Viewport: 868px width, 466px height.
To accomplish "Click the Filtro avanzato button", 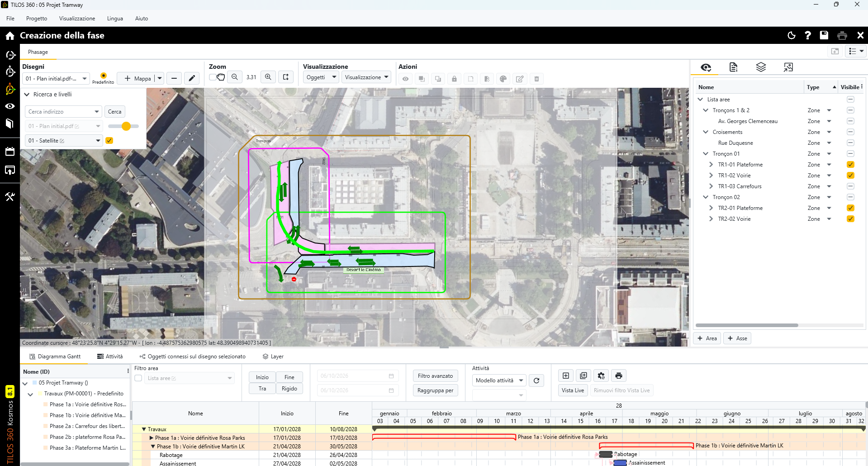I will [x=435, y=376].
